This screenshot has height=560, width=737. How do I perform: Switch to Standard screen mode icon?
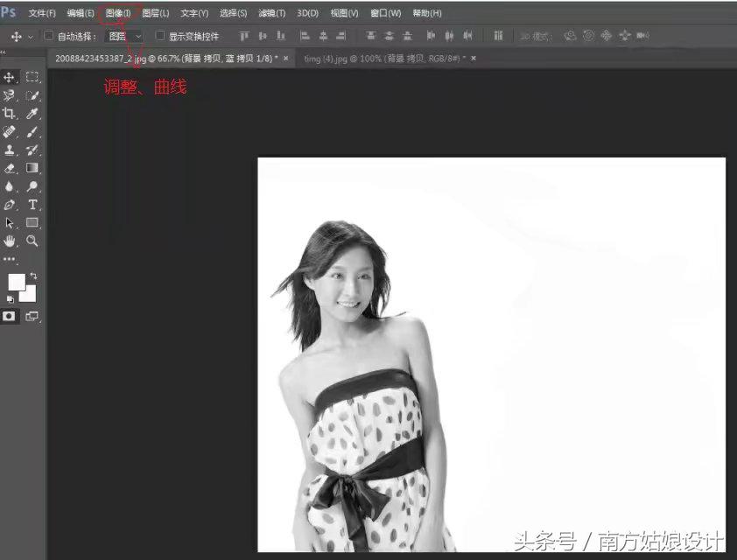[32, 317]
